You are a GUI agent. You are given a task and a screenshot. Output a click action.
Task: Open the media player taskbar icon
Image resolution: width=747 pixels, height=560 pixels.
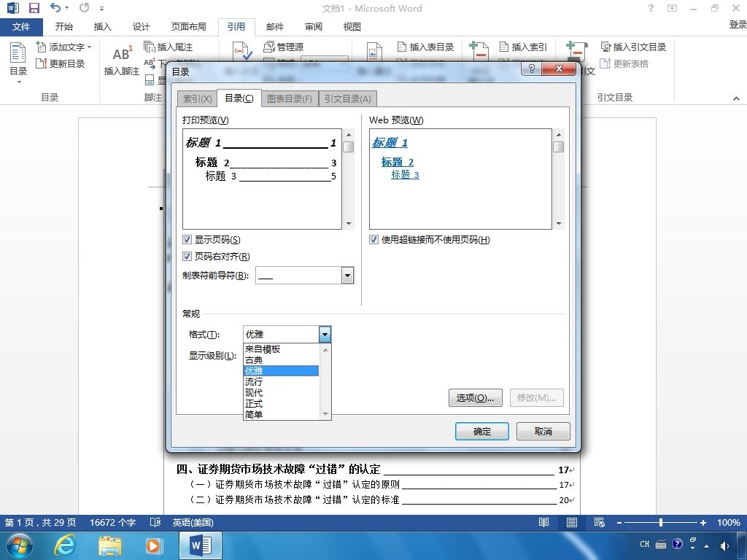pos(154,545)
